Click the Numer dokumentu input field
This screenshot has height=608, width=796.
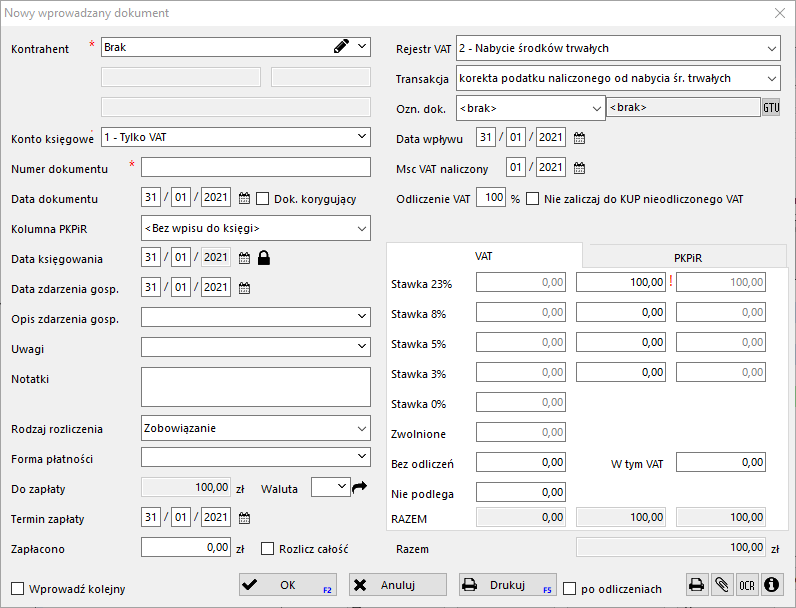pos(256,167)
